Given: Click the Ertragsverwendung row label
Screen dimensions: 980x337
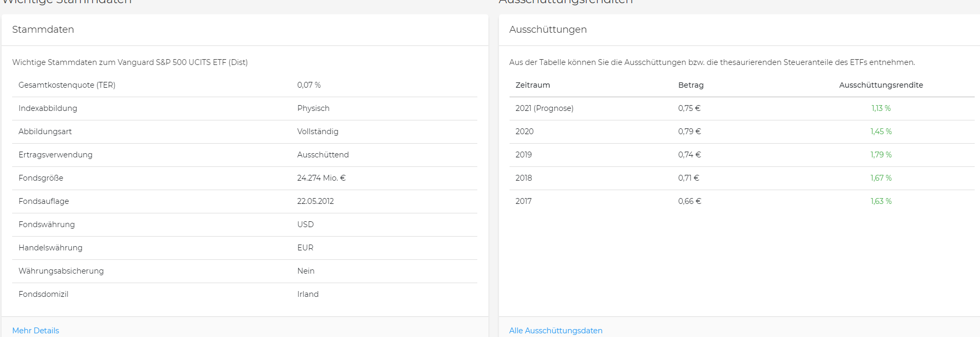Looking at the screenshot, I should pos(55,155).
